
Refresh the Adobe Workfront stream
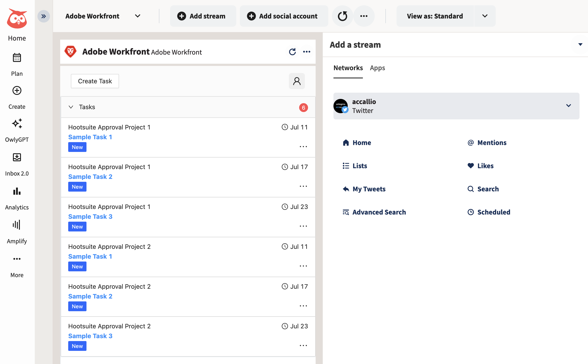coord(292,52)
